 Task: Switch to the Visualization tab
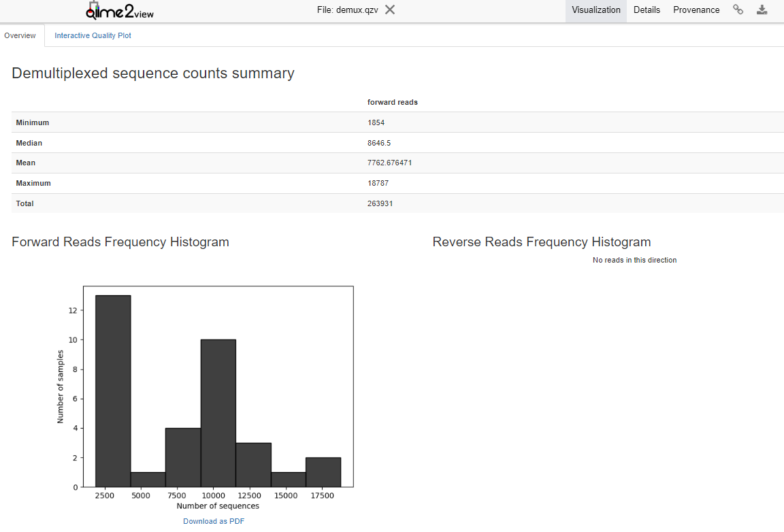pos(595,10)
